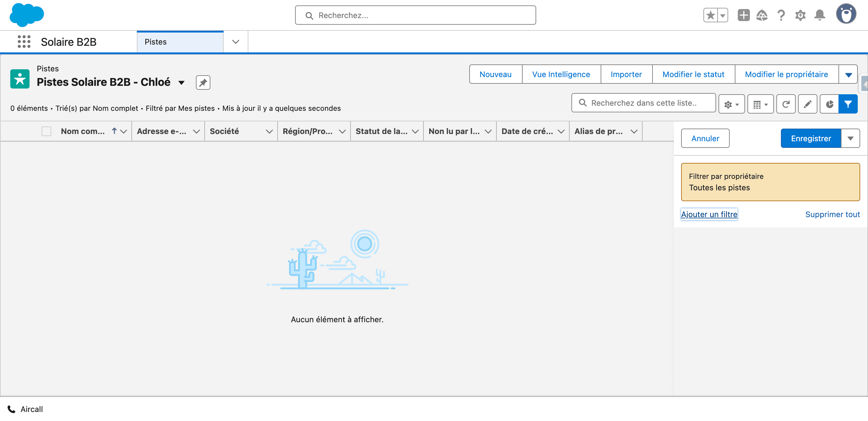Open Non lu par column chevron
Viewport: 868px width, 421px height.
[488, 131]
